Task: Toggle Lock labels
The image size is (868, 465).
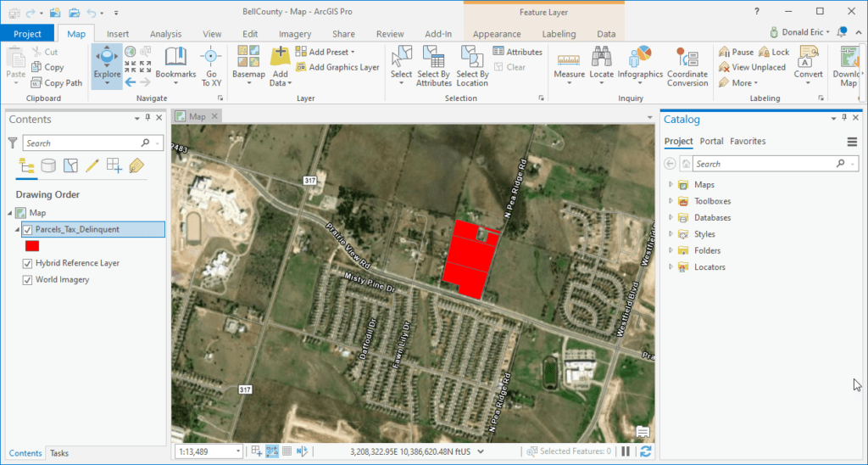Action: coord(774,52)
